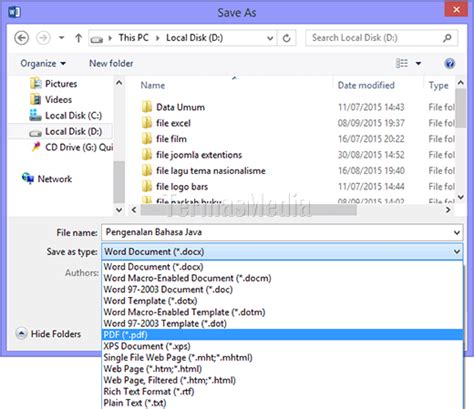Screen dimensions: 474x409
Task: Choose Word Macro-Enabled Template (*.dotm)
Action: (282, 312)
